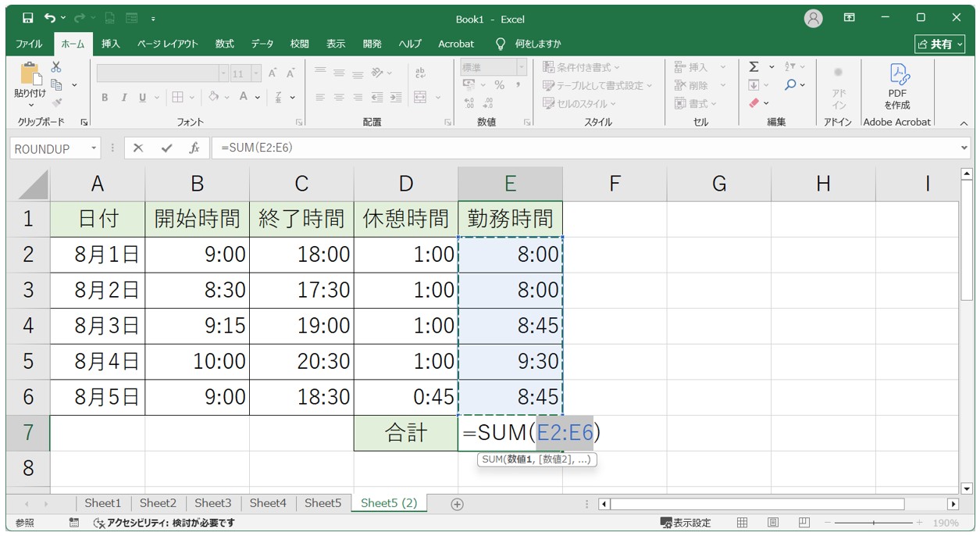Screen dimensions: 980x536
Task: Select column header E
Action: tap(510, 184)
